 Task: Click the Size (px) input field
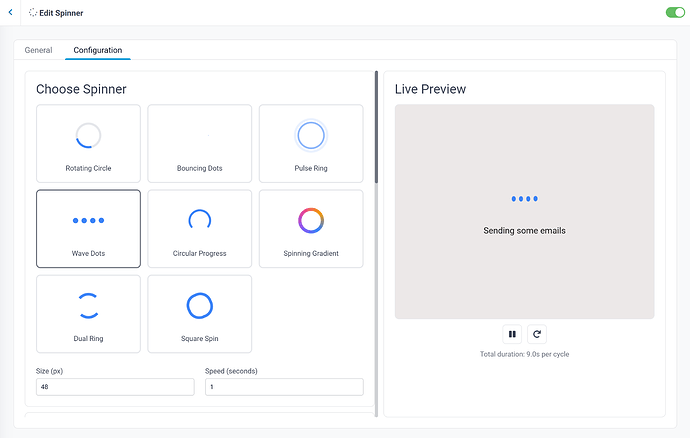115,387
